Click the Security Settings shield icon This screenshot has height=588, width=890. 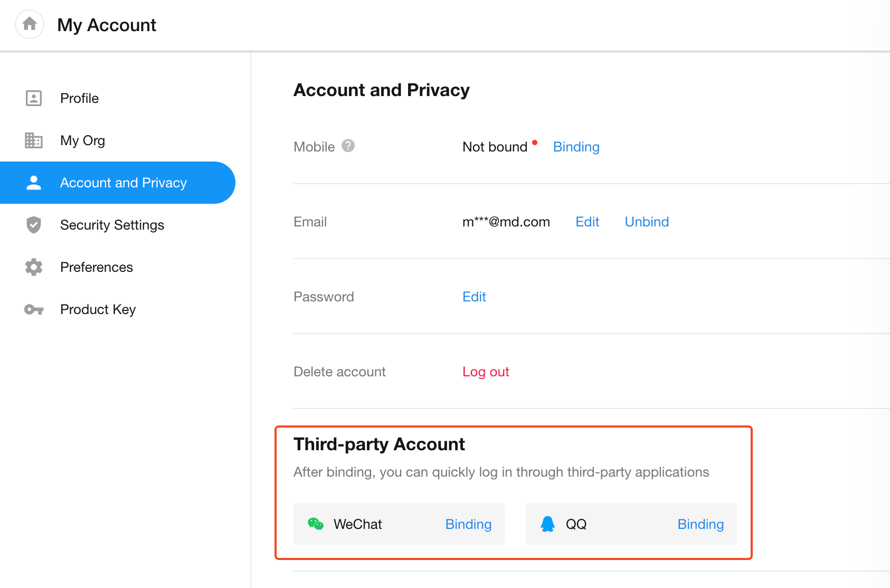34,225
